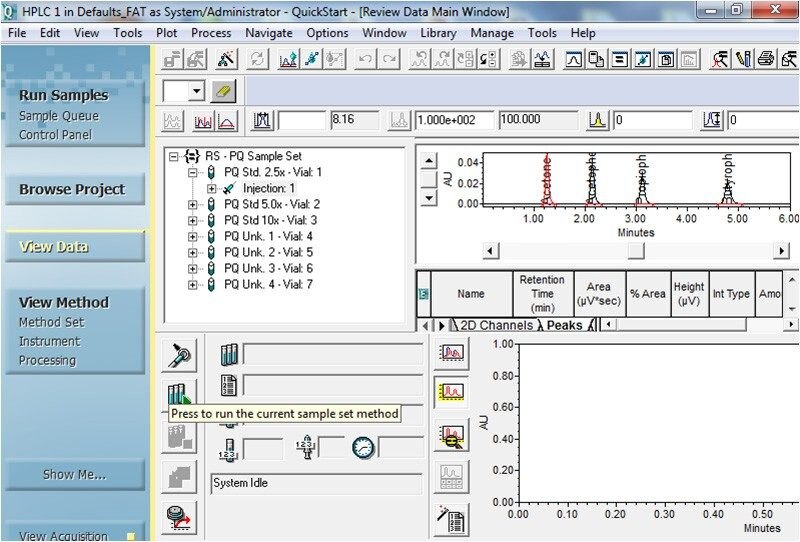Click the chromatogram magnifier zoom button
800x542 pixels.
click(x=452, y=435)
